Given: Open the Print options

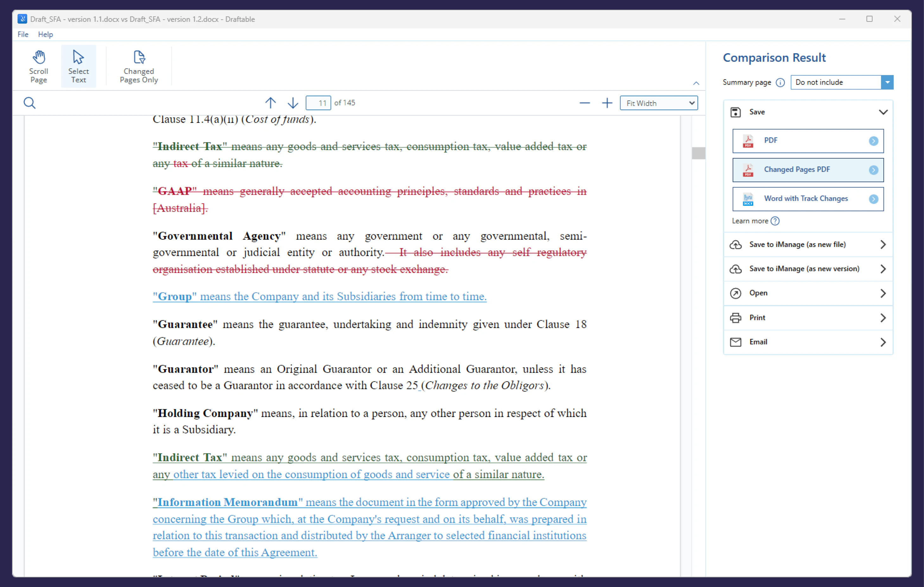Looking at the screenshot, I should (807, 318).
